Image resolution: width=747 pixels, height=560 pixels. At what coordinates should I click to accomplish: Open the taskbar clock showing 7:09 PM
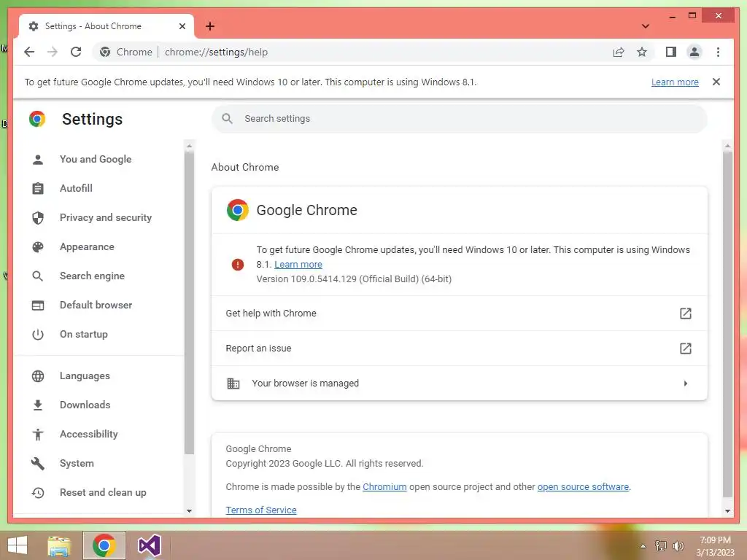point(715,546)
